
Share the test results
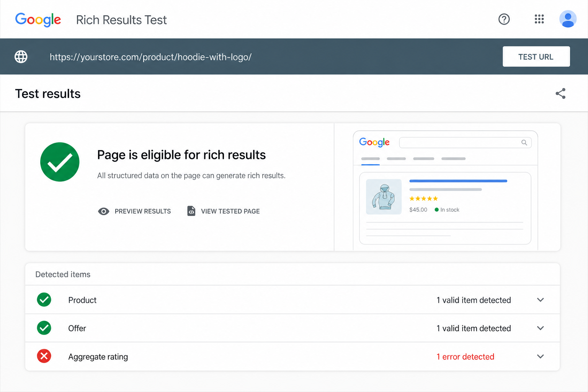tap(560, 93)
